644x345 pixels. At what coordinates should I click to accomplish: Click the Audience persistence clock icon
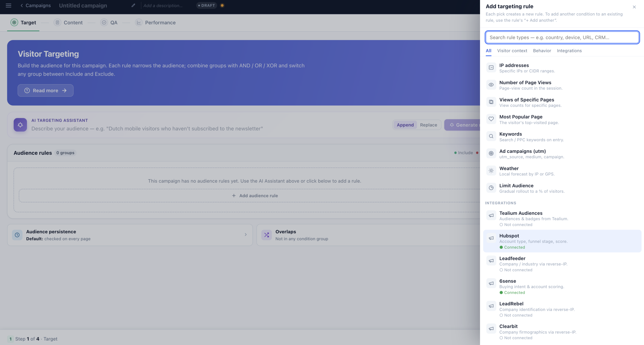tap(17, 235)
